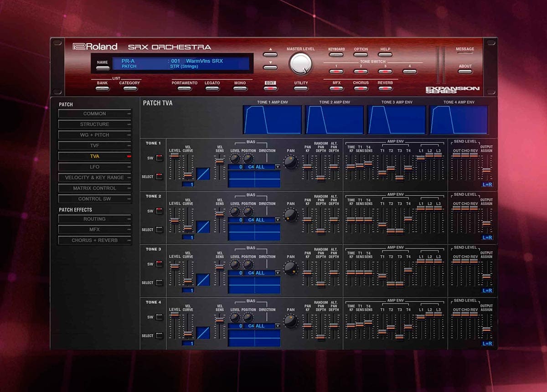Toggle the Tone 2 SW switch
The height and width of the screenshot is (392, 547).
tap(159, 211)
